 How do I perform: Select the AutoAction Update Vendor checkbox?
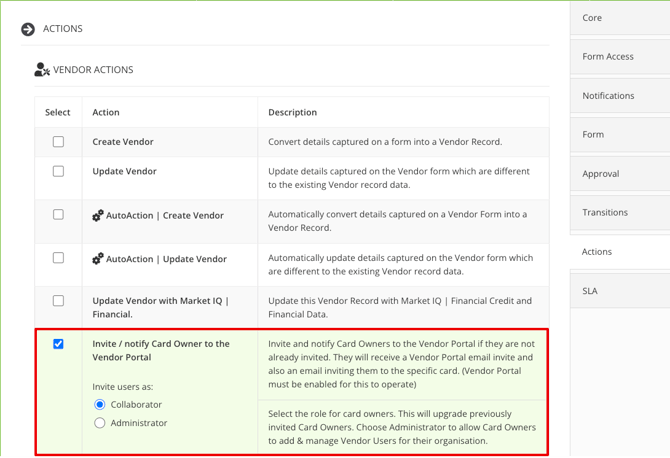point(58,258)
